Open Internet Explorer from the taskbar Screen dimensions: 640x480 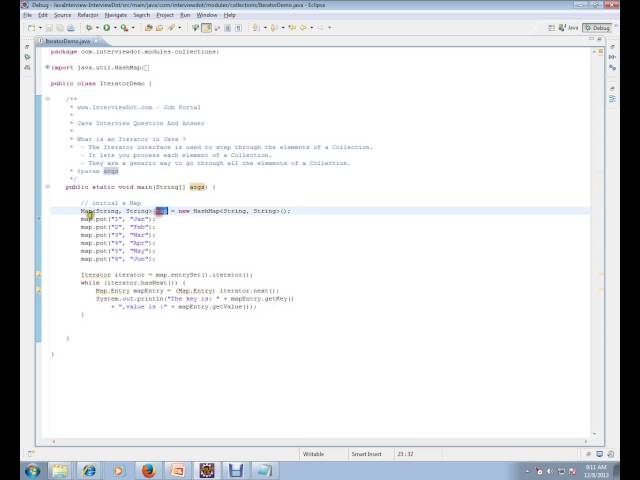point(89,471)
